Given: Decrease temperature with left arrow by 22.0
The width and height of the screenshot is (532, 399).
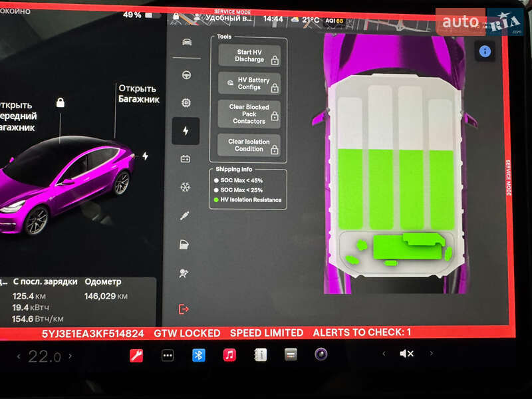Looking at the screenshot, I should pyautogui.click(x=19, y=356).
